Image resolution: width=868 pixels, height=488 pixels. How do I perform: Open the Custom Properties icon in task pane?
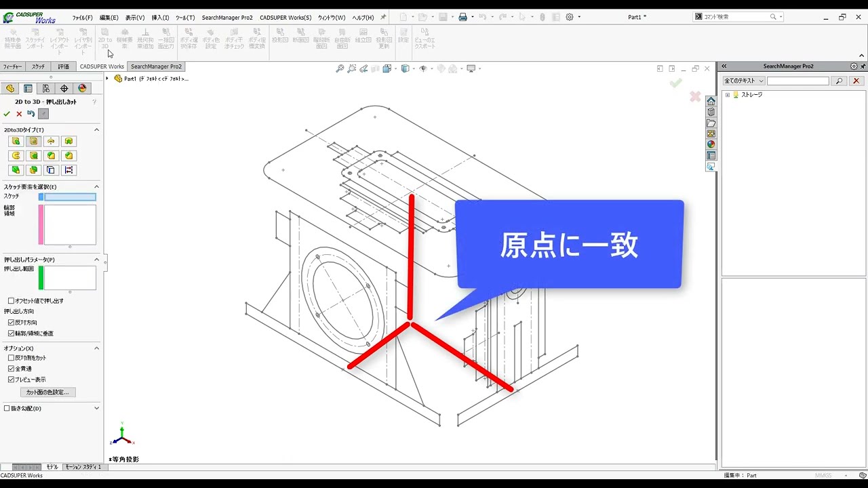(x=711, y=155)
